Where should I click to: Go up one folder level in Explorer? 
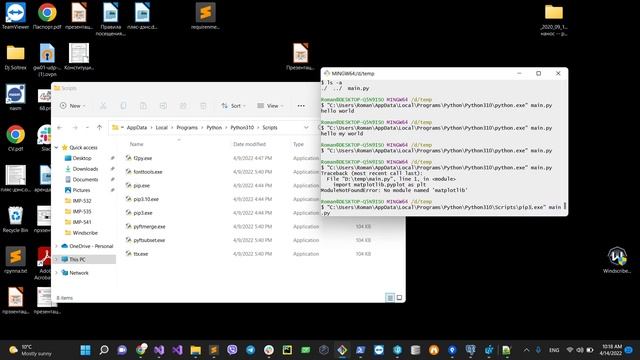(x=99, y=128)
